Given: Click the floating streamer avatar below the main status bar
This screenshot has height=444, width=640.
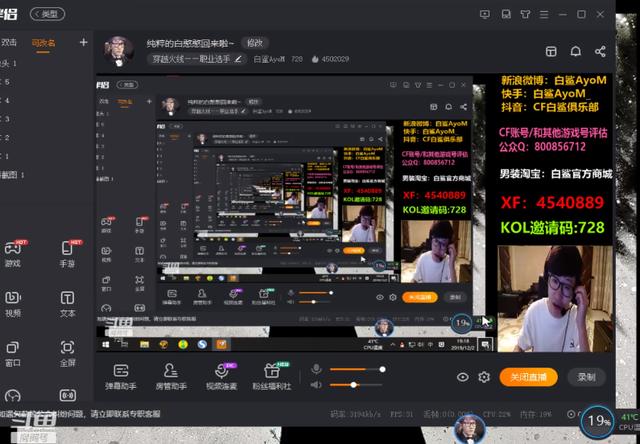Looking at the screenshot, I should pos(469,428).
